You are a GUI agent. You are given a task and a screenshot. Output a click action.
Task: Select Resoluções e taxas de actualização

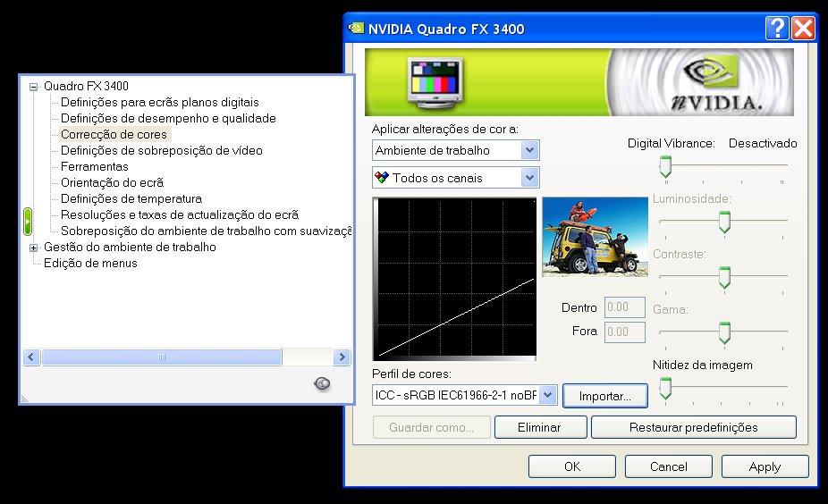[180, 214]
